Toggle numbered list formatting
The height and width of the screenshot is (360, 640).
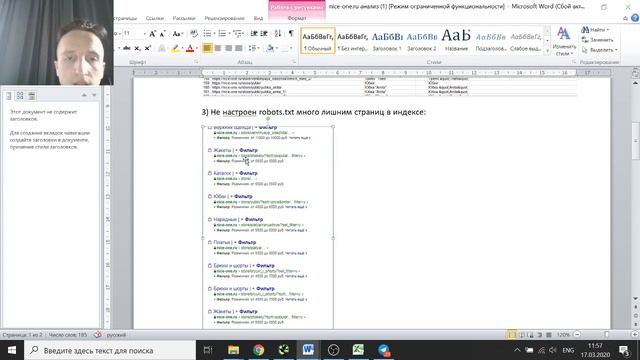[x=223, y=34]
